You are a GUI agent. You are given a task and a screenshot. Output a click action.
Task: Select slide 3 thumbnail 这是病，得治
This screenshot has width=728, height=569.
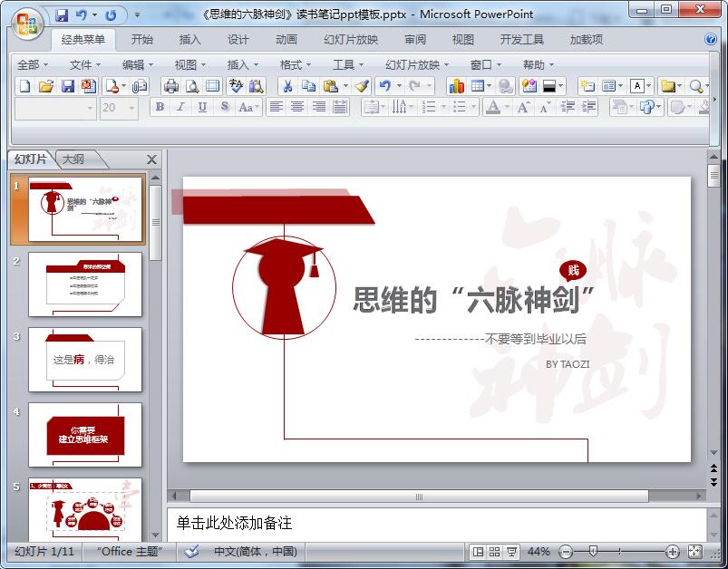(85, 360)
